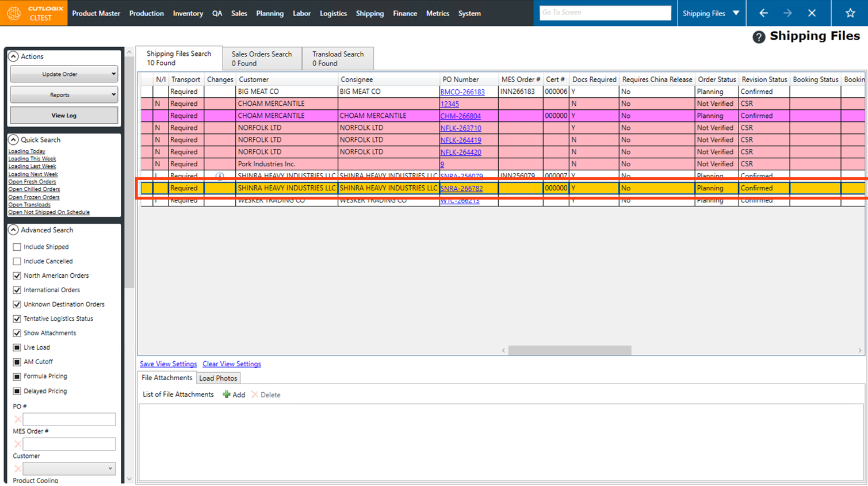868x486 pixels.
Task: Switch to the Sales Orders Search tab
Action: (262, 58)
